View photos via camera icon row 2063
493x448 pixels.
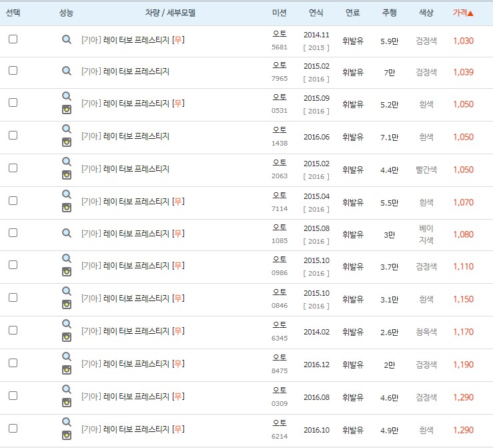(66, 175)
